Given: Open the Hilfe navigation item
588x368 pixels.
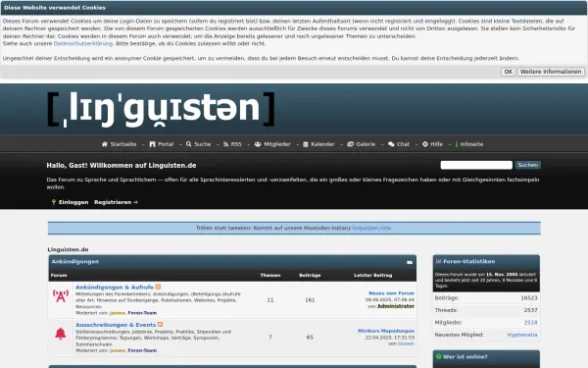Looking at the screenshot, I should [x=436, y=144].
